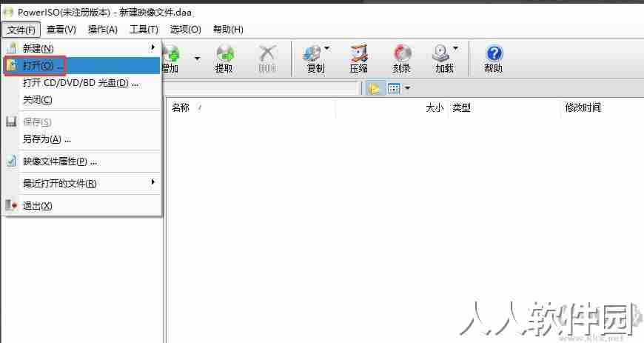Click the list view mode icon
644x343 pixels.
click(x=394, y=88)
